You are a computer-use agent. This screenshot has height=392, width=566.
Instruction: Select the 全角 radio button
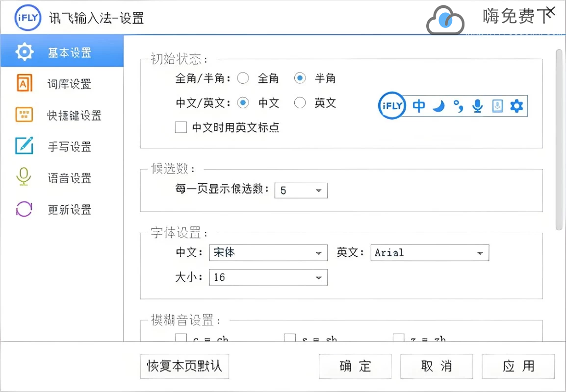(x=243, y=78)
